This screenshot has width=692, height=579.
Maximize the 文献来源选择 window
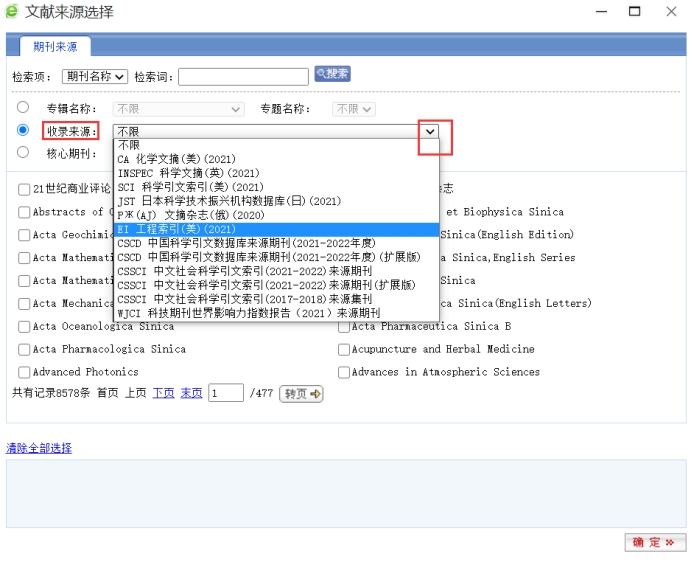[x=634, y=12]
